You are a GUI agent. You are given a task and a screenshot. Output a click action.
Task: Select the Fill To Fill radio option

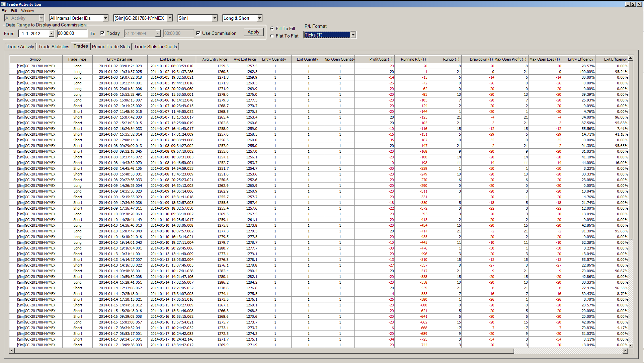[272, 28]
